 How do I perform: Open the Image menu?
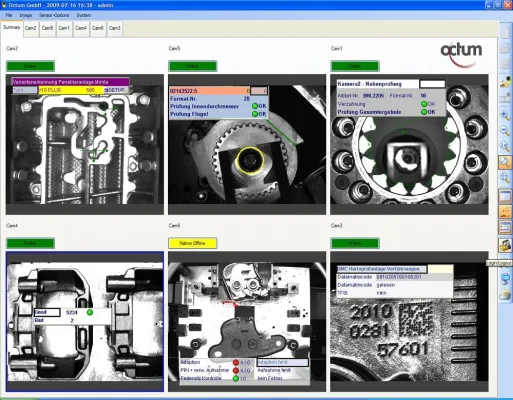[x=26, y=15]
